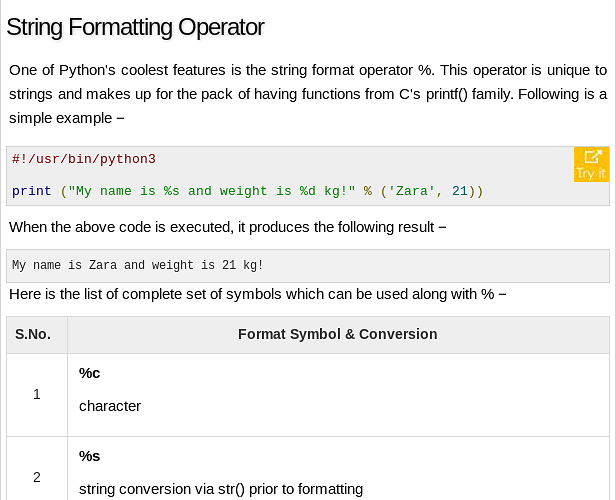Click the number 21 in the code
Image resolution: width=616 pixels, height=500 pixels.
click(460, 191)
